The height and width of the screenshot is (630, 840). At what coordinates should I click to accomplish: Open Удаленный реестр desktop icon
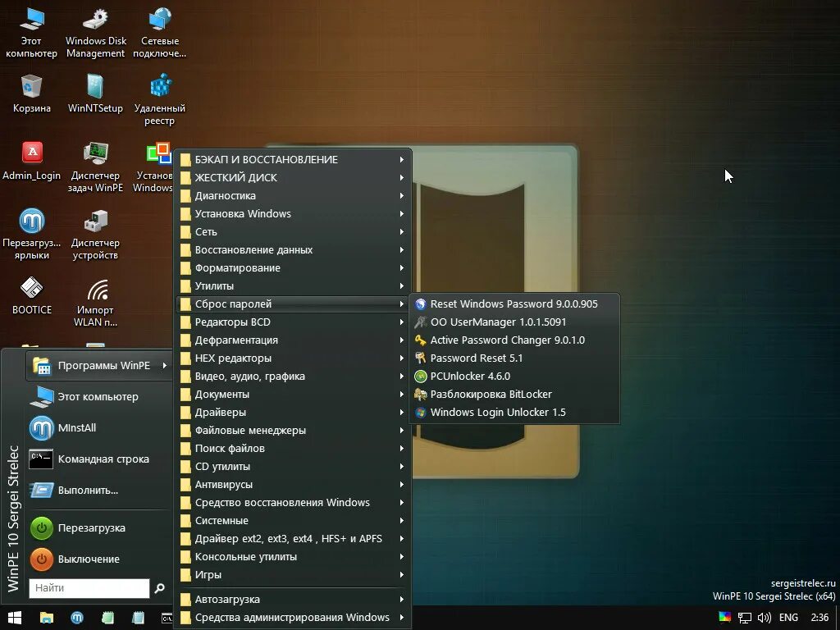point(160,101)
